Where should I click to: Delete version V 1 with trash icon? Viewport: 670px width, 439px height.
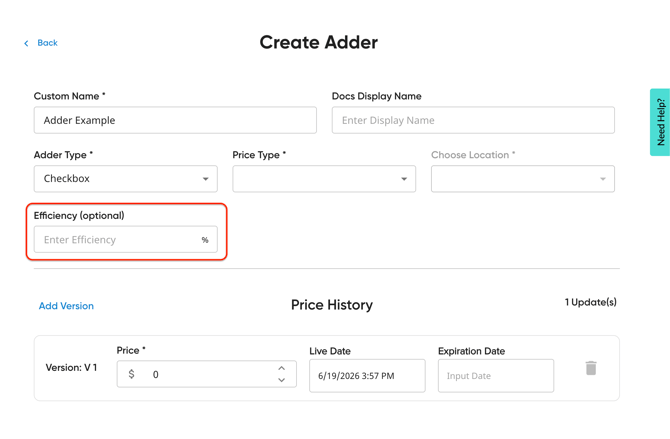click(591, 368)
